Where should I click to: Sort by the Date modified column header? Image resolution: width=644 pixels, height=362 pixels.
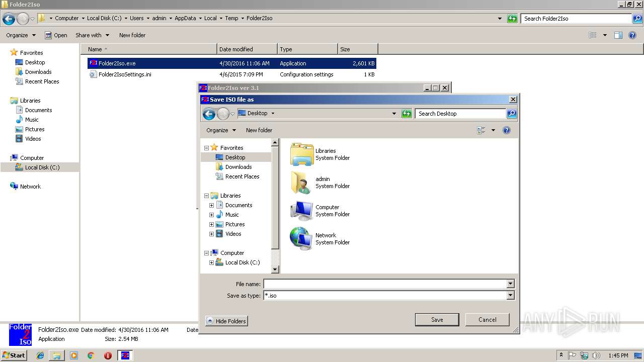(247, 49)
